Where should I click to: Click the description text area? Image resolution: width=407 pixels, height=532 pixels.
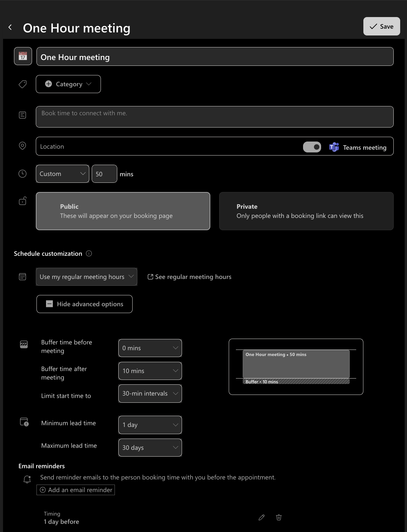tap(215, 117)
